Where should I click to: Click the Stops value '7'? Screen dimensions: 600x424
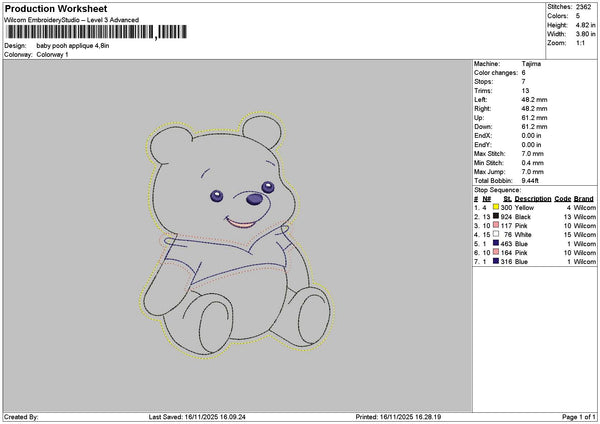coord(523,82)
